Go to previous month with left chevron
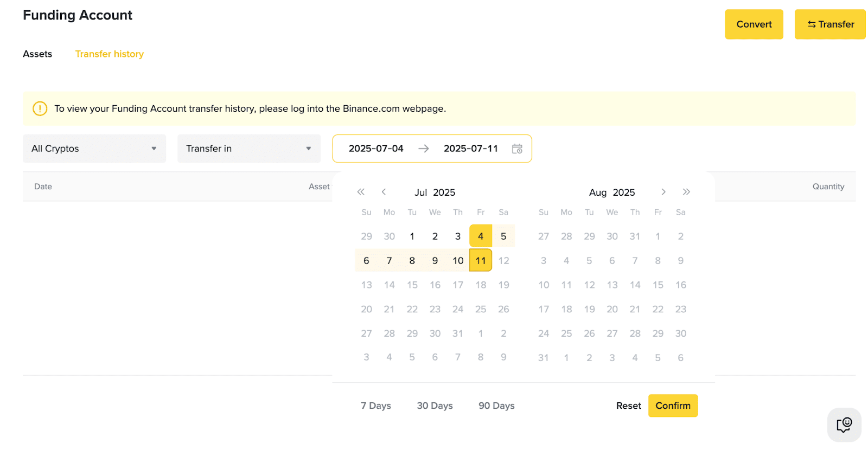The image size is (868, 450). click(384, 192)
